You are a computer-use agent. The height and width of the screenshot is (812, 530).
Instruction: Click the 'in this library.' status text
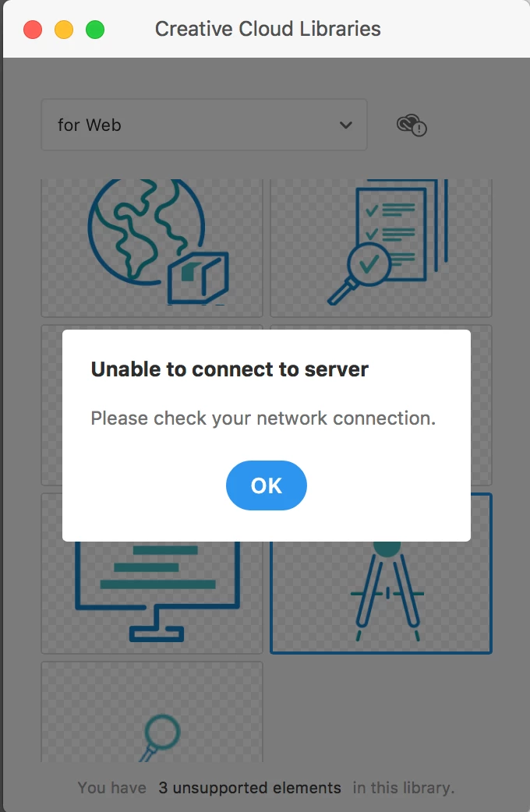point(404,788)
